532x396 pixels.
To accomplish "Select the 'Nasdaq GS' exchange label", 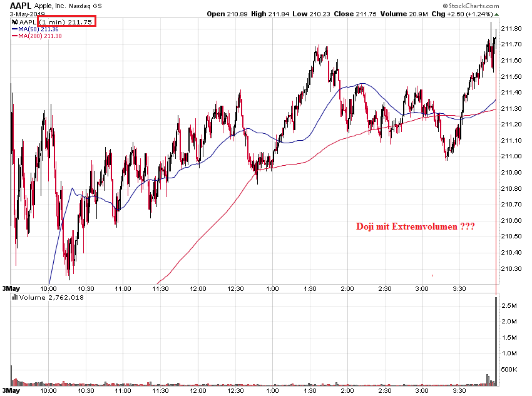I will pos(85,6).
